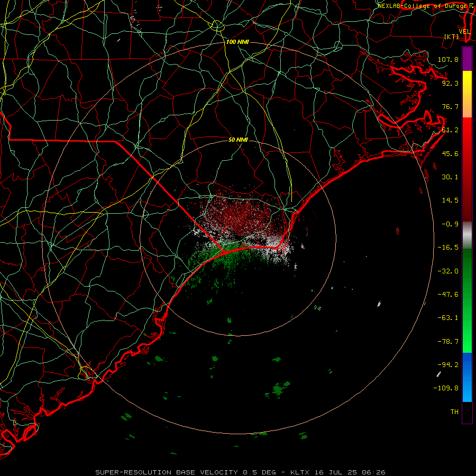Click the VEL legend title
The image size is (476, 476).
464,31
